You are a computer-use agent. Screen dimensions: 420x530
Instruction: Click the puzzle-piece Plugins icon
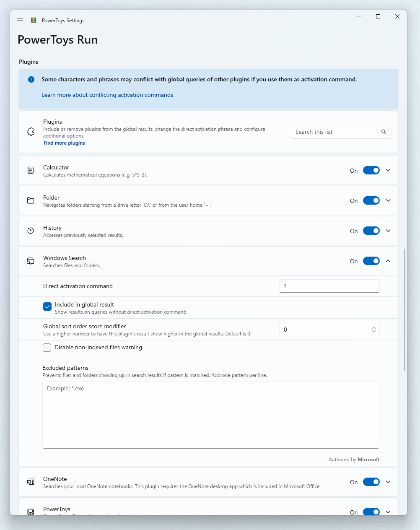[31, 131]
